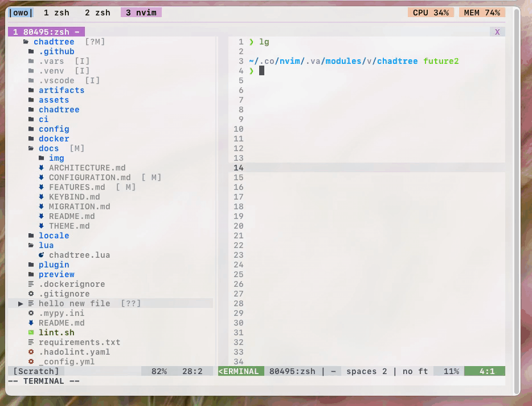Select the active 3 nvim window tab
This screenshot has height=406, width=532.
[141, 13]
